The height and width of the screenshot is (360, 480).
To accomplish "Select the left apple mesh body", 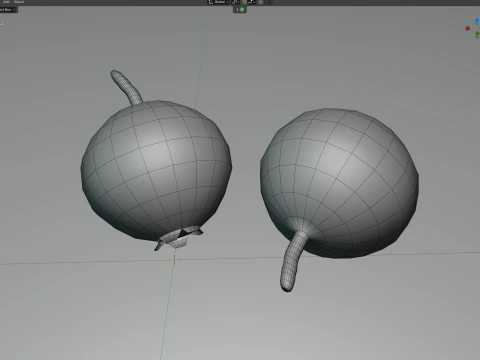I will pyautogui.click(x=156, y=170).
